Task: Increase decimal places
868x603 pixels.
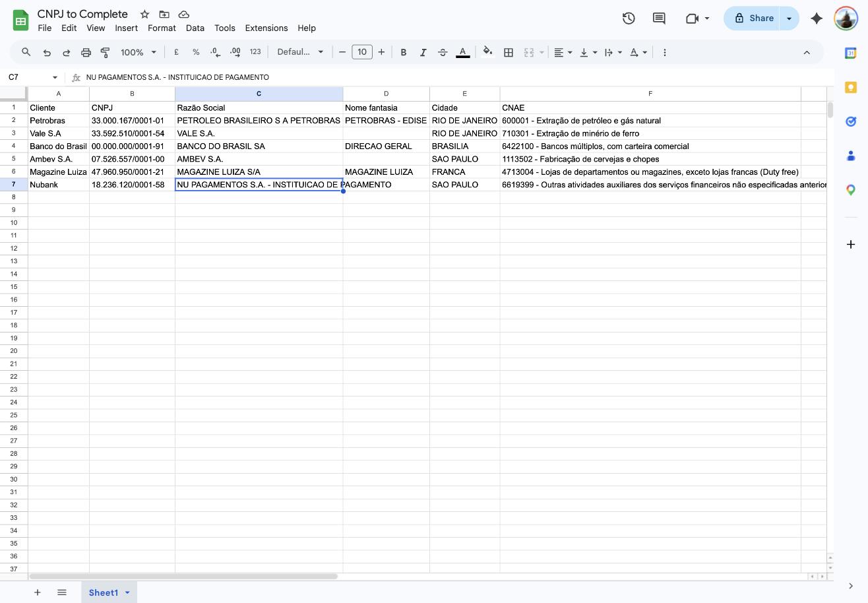Action: pyautogui.click(x=235, y=52)
